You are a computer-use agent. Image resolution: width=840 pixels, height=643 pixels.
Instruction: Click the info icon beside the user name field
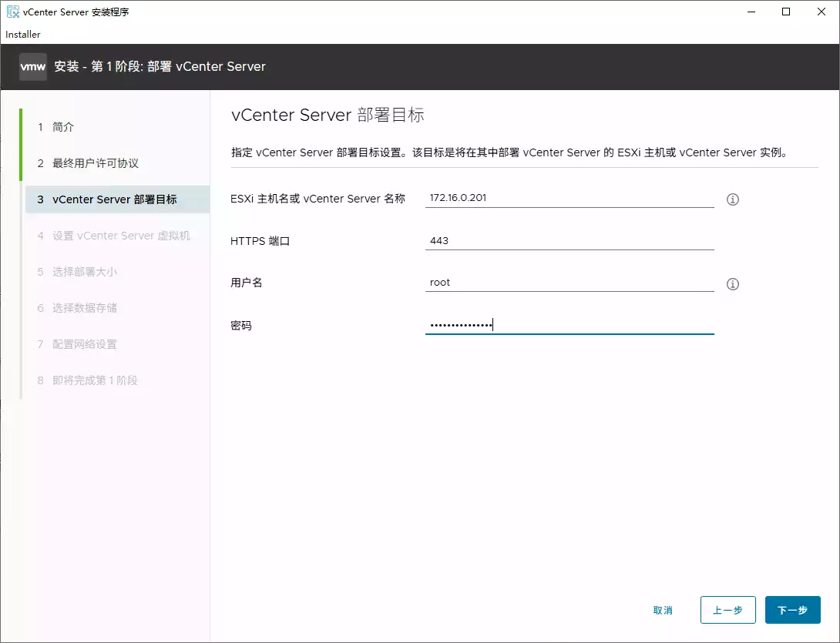tap(732, 283)
